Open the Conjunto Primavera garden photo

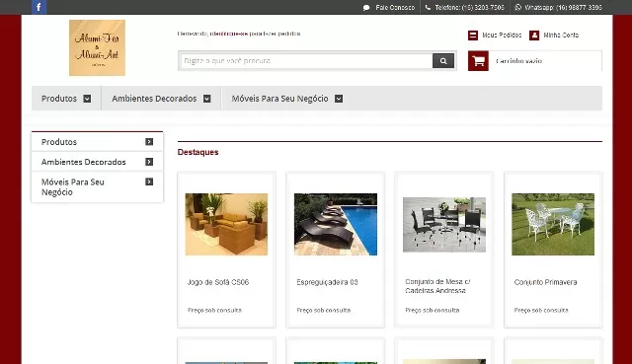(x=553, y=224)
